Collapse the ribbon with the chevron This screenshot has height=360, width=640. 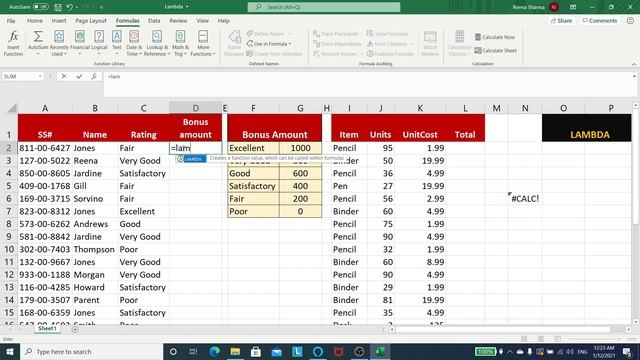click(634, 64)
